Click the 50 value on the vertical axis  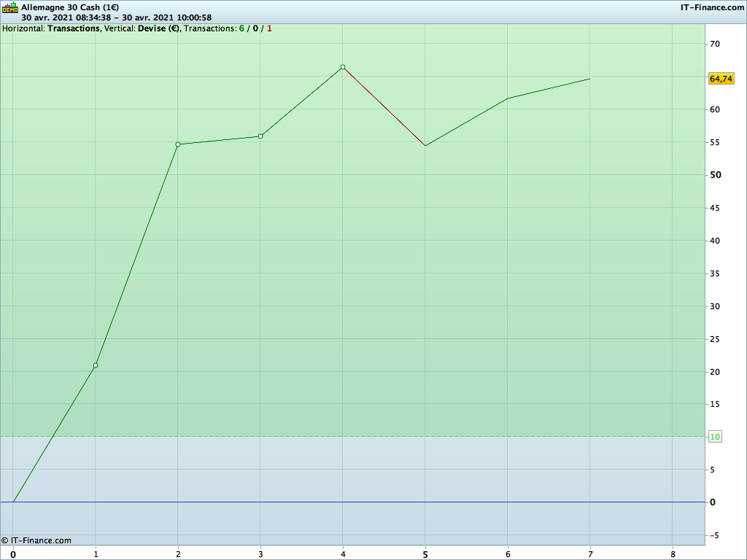715,175
